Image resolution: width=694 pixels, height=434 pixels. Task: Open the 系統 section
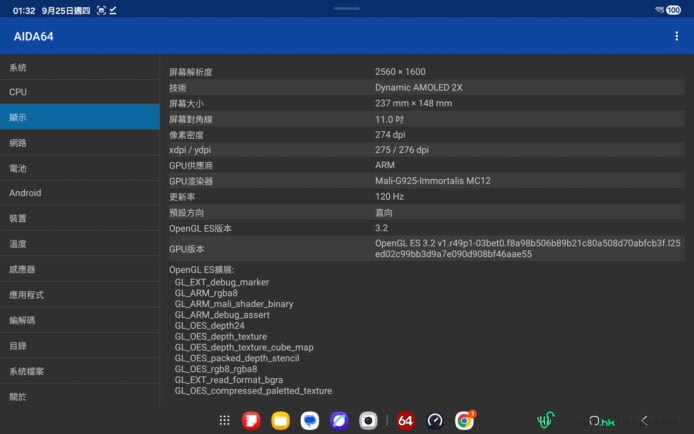(80, 67)
